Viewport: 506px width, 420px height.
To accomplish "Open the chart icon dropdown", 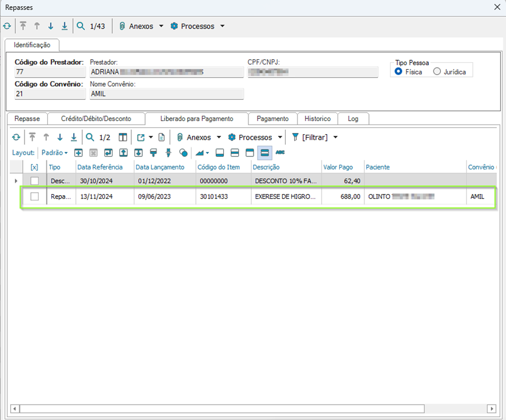I will point(207,153).
